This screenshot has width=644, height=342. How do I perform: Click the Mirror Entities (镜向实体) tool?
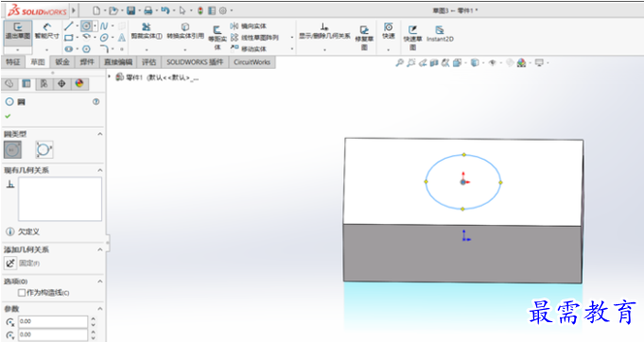pos(248,26)
